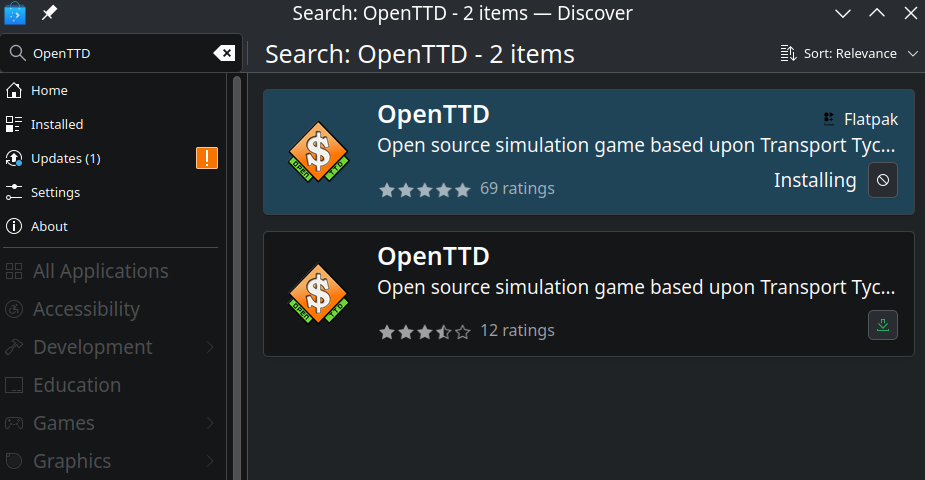Clear the OpenTTD search text
The image size is (925, 480).
tap(224, 53)
